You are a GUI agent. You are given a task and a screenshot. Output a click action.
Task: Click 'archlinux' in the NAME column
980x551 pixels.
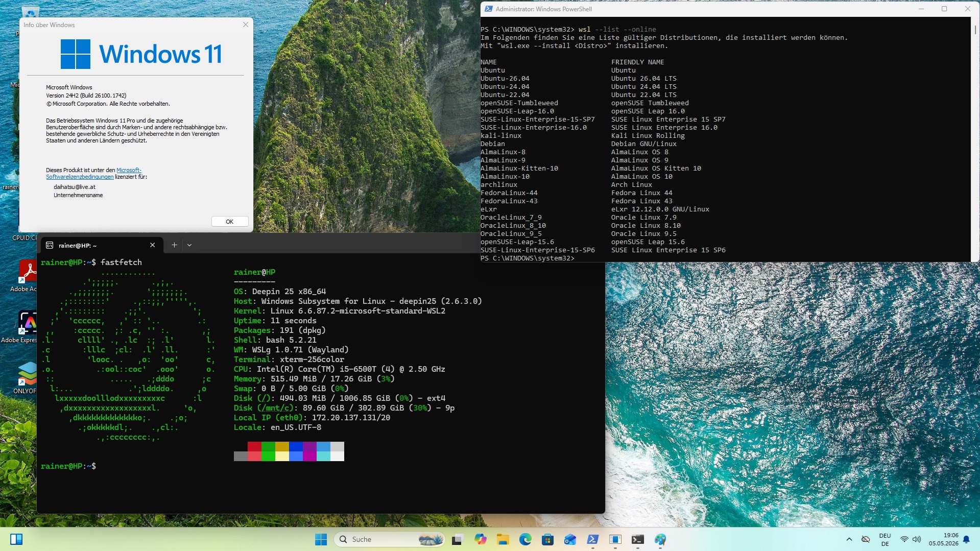pos(498,185)
